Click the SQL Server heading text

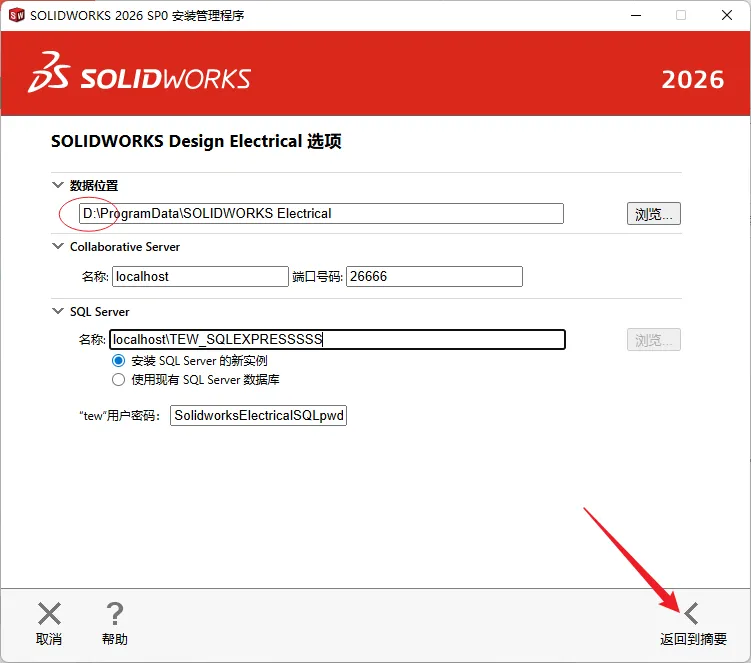[100, 312]
